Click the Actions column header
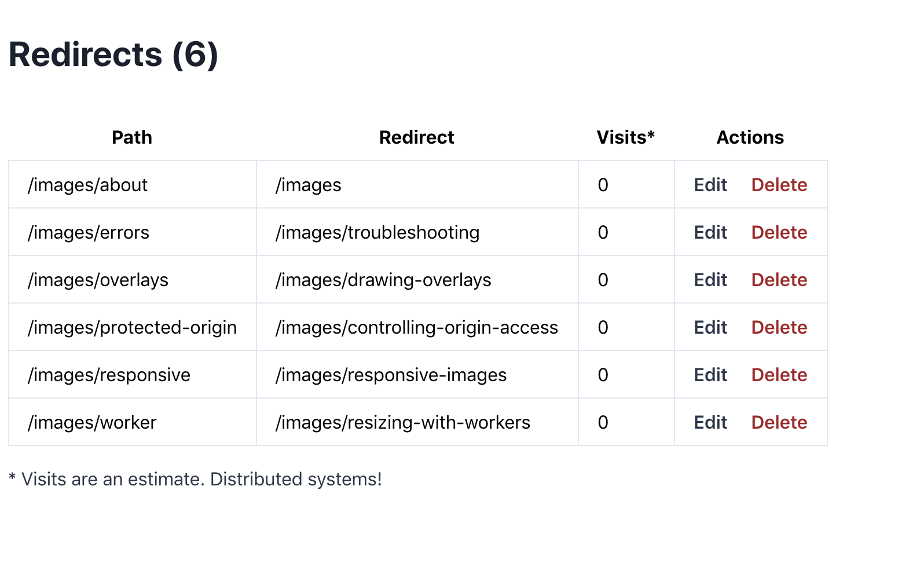924x570 pixels. point(750,137)
